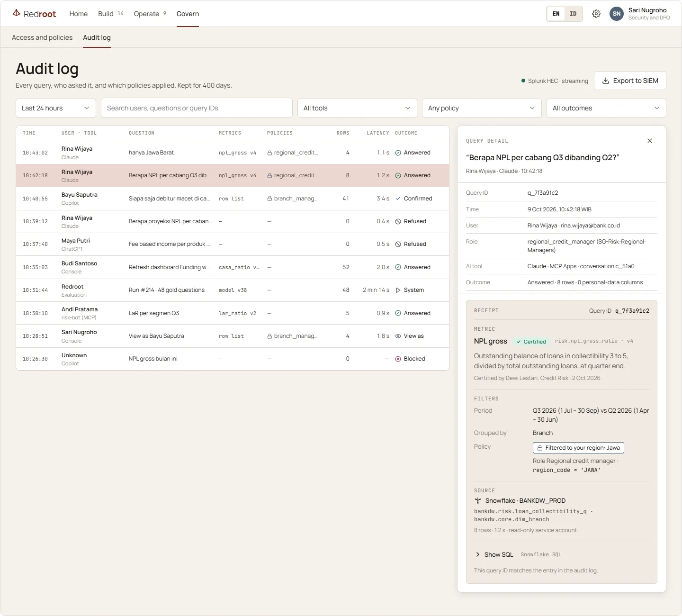This screenshot has height=616, width=682.
Task: Open the Last 24 hours dropdown
Action: (x=56, y=108)
